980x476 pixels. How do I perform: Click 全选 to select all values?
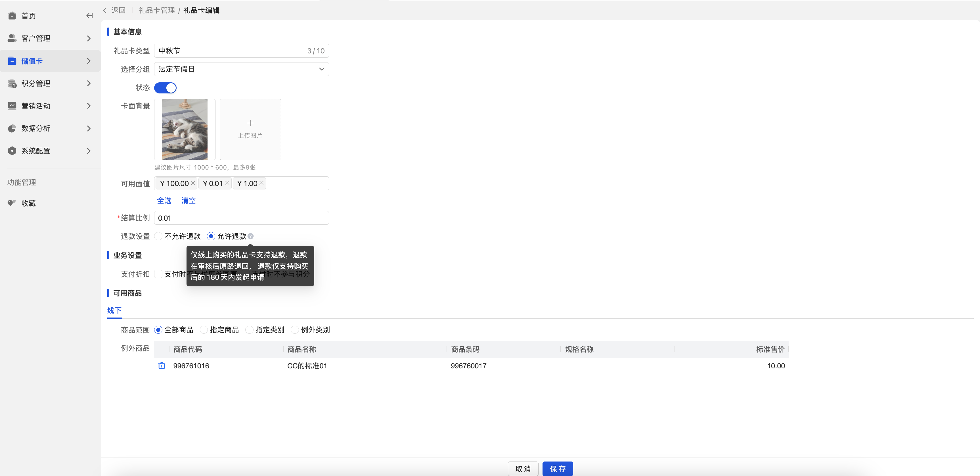click(164, 201)
